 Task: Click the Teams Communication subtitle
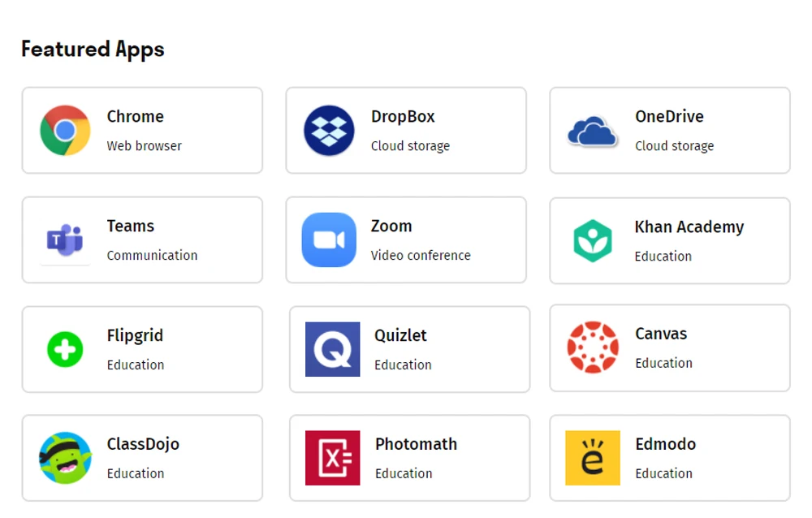[x=152, y=255]
